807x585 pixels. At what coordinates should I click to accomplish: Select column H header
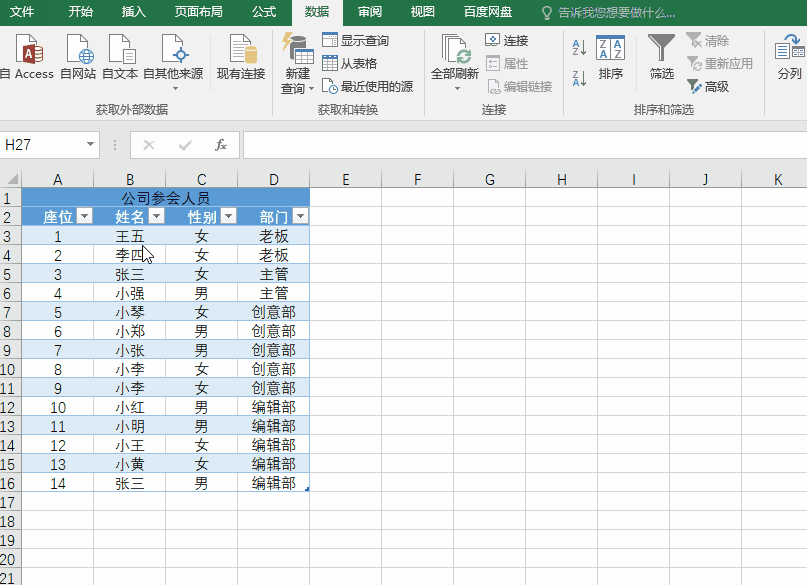click(x=562, y=180)
